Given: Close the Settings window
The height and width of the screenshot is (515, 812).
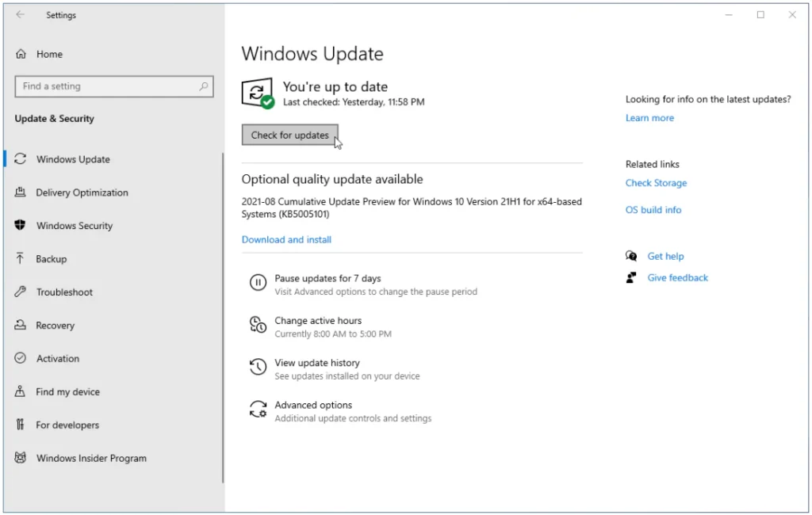Looking at the screenshot, I should pyautogui.click(x=792, y=15).
